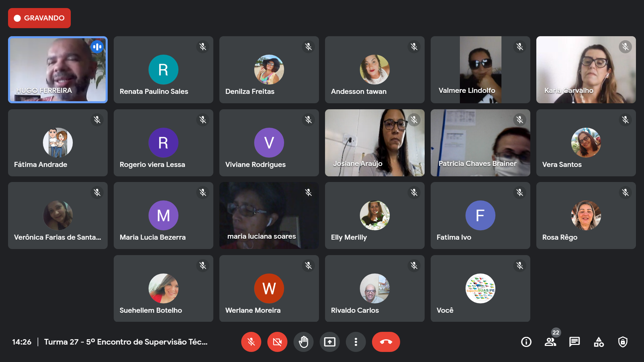Click Renata Paulino Sales avatar
This screenshot has width=644, height=362.
click(163, 70)
